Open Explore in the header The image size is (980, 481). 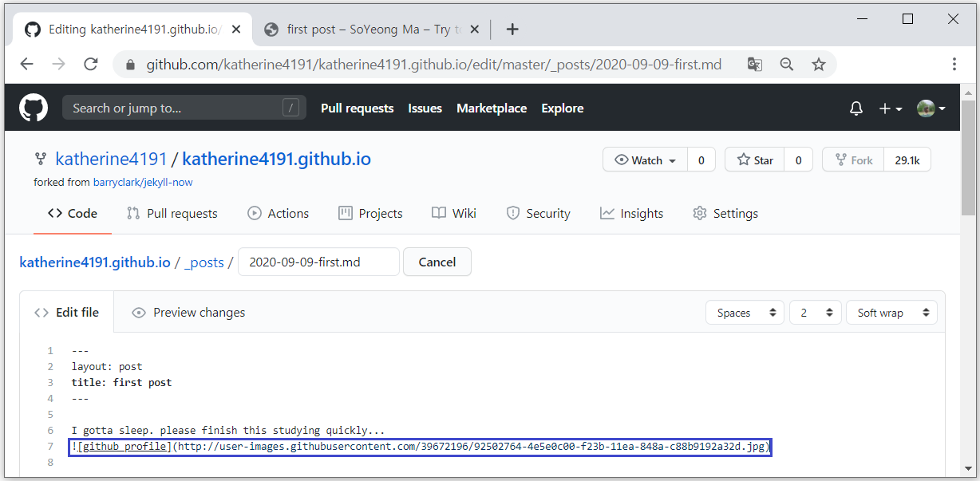tap(563, 108)
